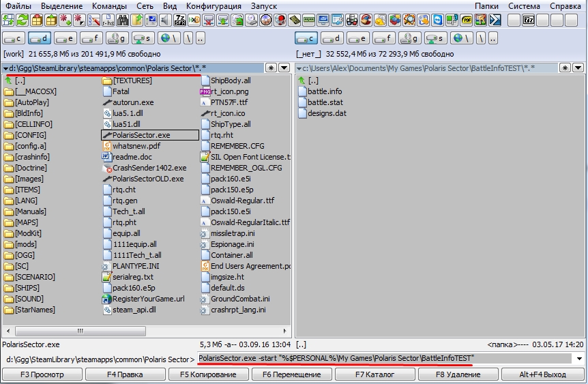588x384 pixels.
Task: Select drive d button in left panel
Action: click(40, 38)
